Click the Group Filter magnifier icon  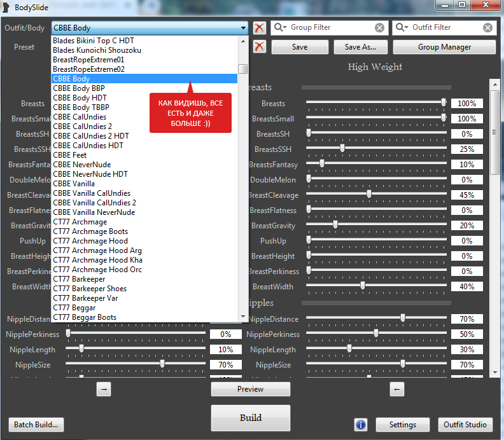(279, 28)
